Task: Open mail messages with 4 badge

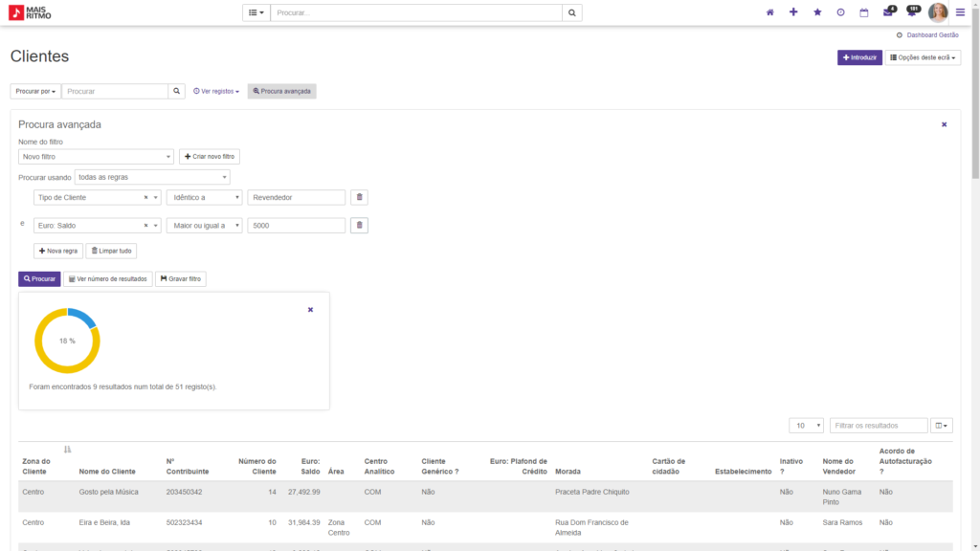Action: (888, 12)
